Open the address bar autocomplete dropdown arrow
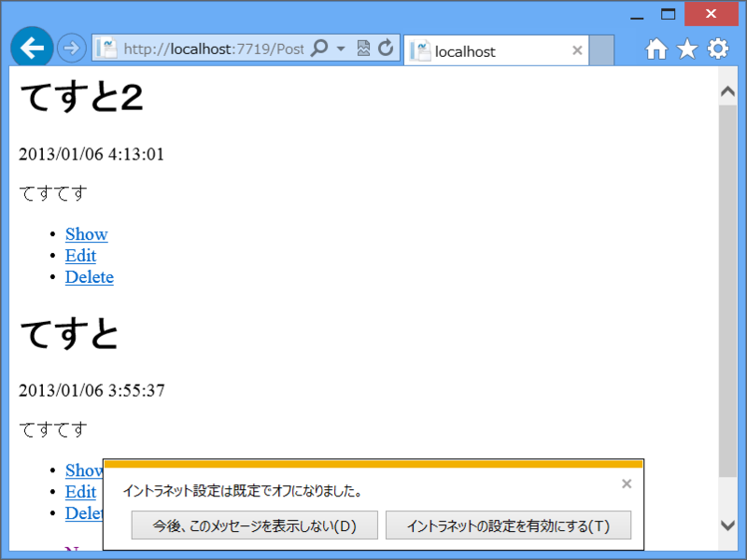Screen dimensions: 747x560 click(341, 49)
